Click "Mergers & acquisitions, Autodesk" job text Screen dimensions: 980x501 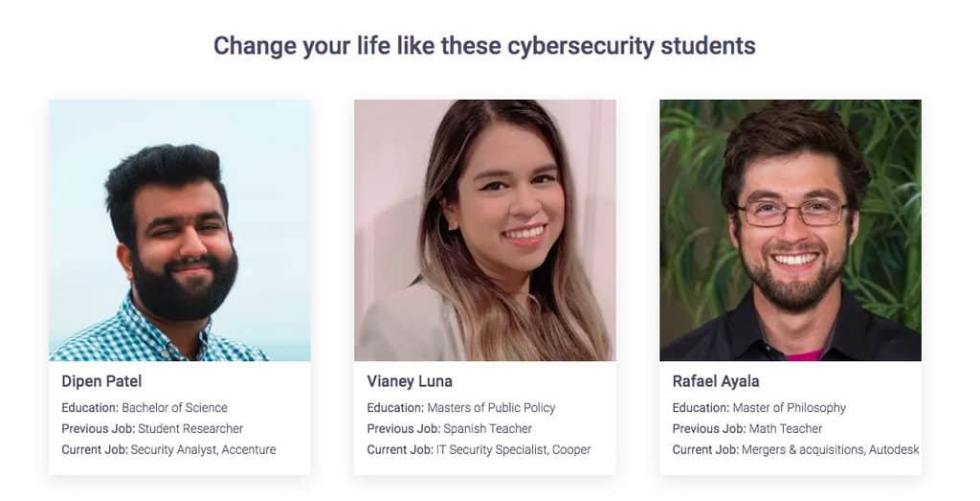click(x=830, y=449)
